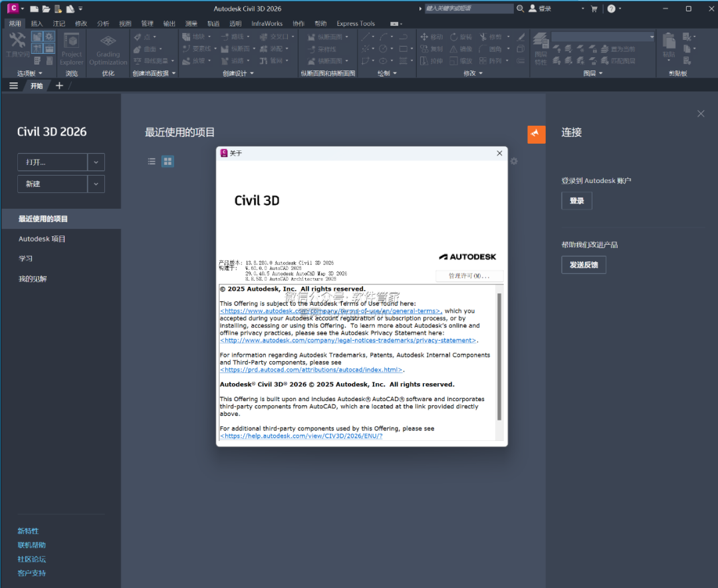Switch to the 分析 ribbon tab
This screenshot has height=588, width=718.
tap(103, 23)
